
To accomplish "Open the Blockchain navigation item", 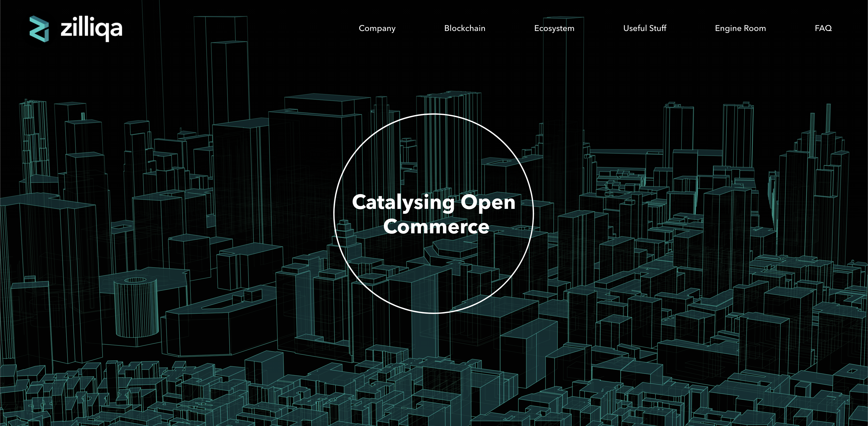I will click(465, 28).
